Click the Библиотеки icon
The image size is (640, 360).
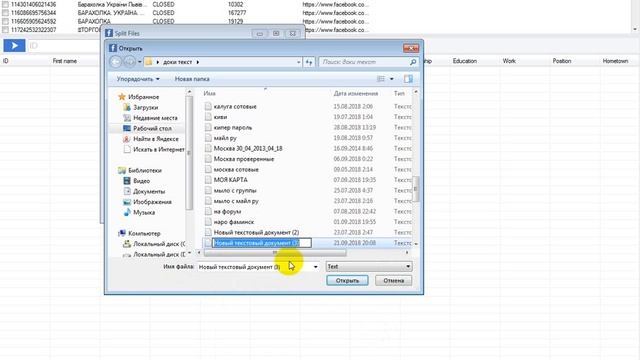point(122,170)
